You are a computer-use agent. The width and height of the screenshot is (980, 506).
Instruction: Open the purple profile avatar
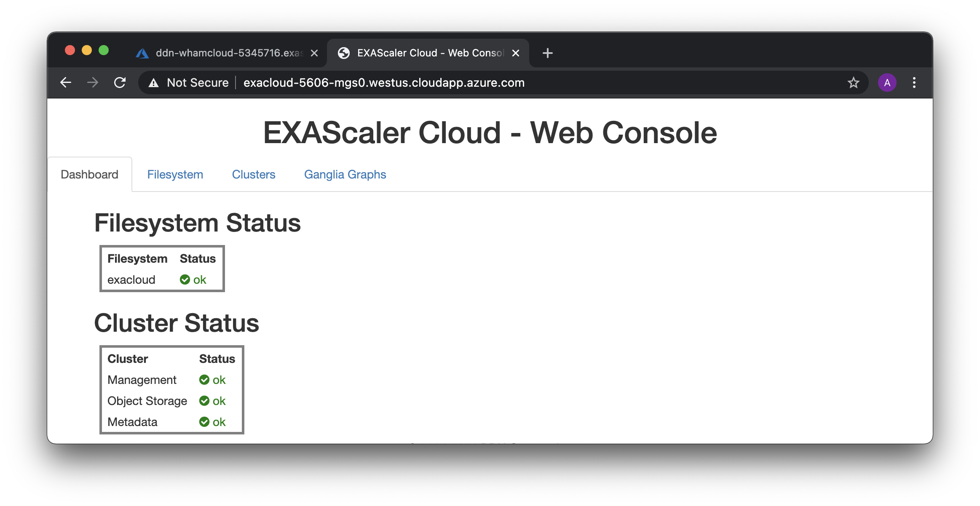tap(887, 83)
